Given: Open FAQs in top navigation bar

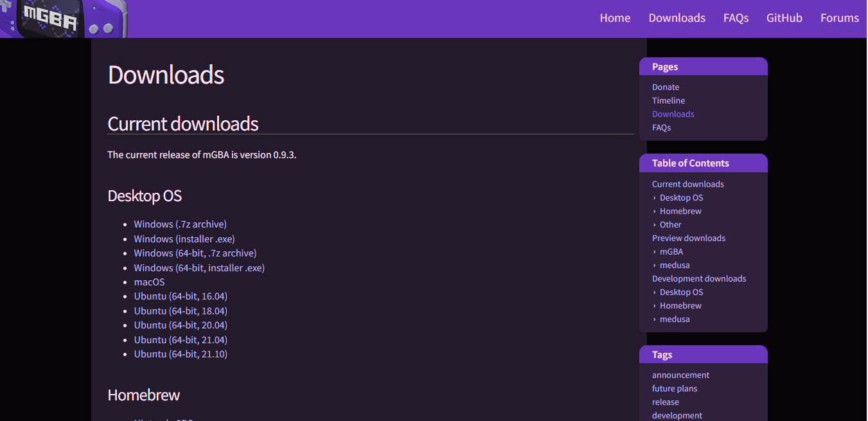Looking at the screenshot, I should tap(736, 18).
